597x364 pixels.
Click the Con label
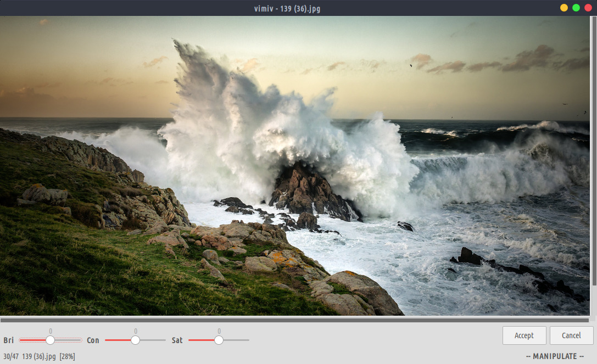pyautogui.click(x=93, y=340)
